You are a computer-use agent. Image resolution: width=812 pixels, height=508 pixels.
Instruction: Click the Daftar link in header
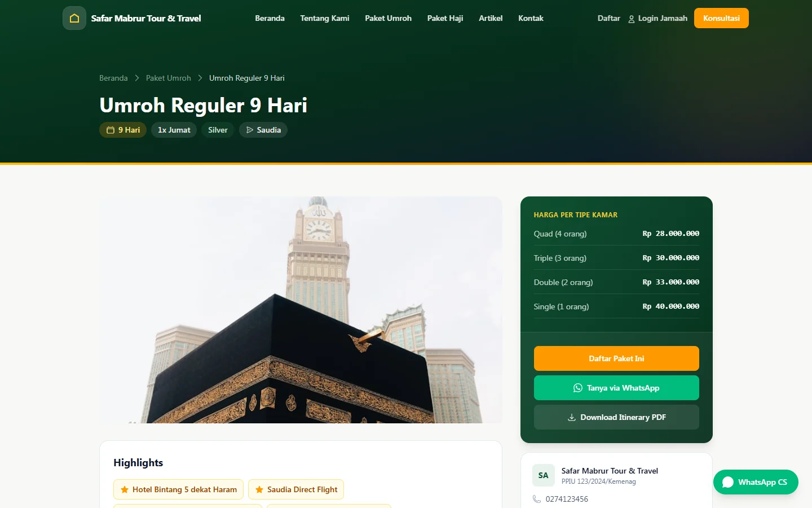[x=608, y=18]
